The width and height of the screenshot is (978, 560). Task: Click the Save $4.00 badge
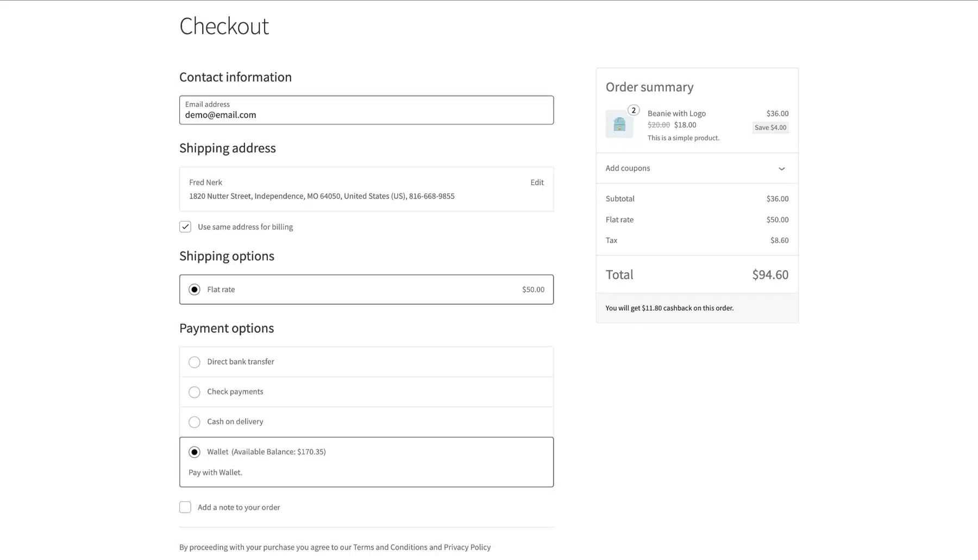pos(770,127)
